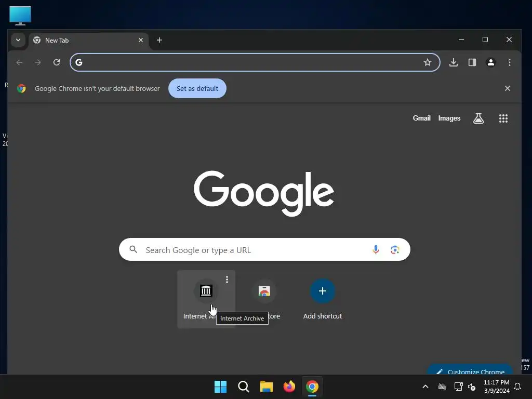
Task: Select the monitor icon on desktop
Action: pyautogui.click(x=20, y=16)
